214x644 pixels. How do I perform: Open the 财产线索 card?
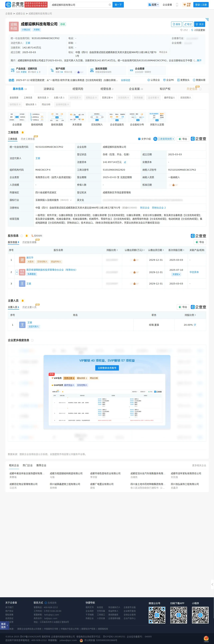point(67,70)
